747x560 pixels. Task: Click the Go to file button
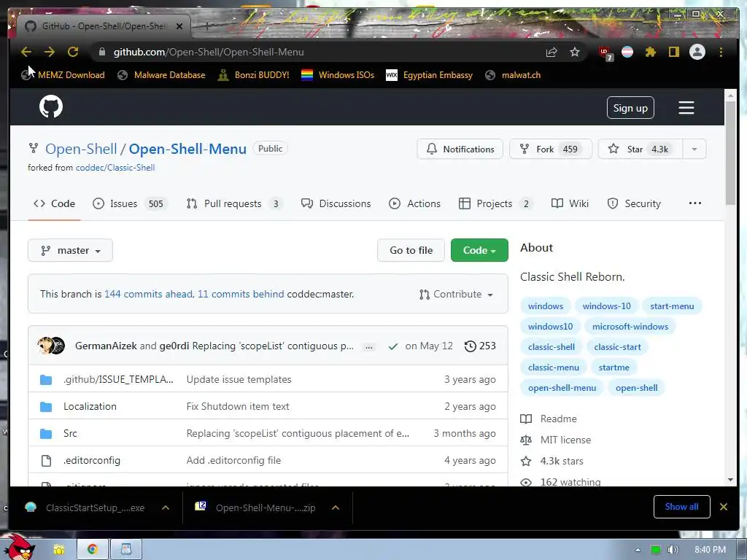[411, 251]
